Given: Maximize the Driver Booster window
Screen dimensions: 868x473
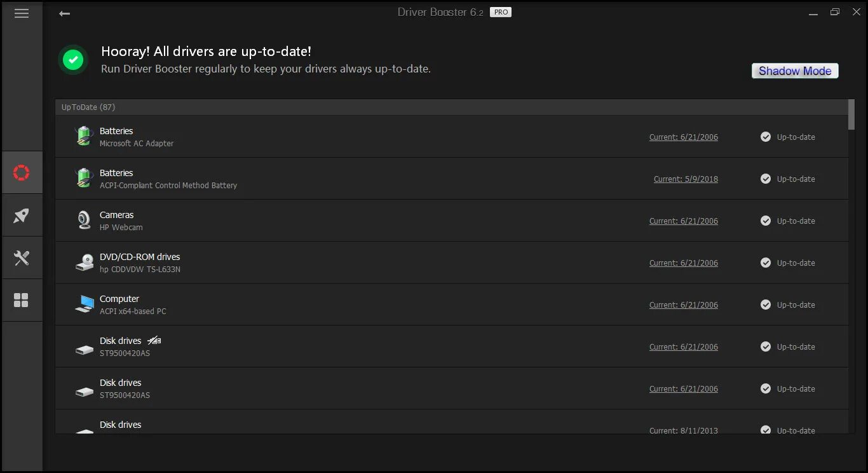Looking at the screenshot, I should pyautogui.click(x=835, y=12).
